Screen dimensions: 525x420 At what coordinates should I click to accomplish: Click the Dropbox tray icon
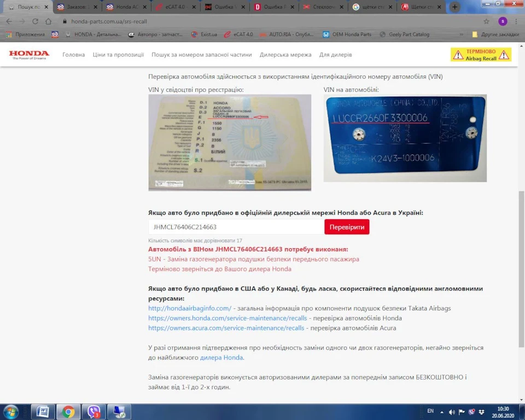481,412
